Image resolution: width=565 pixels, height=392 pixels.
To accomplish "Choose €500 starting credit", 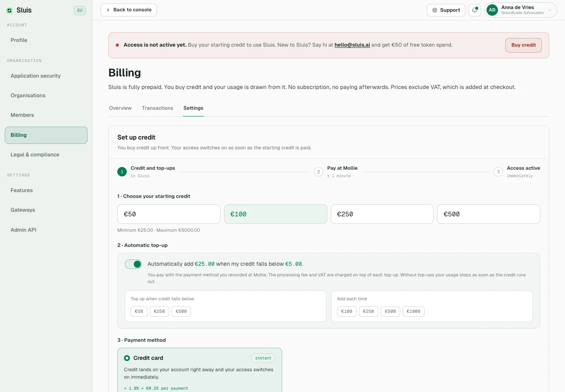I will (488, 214).
